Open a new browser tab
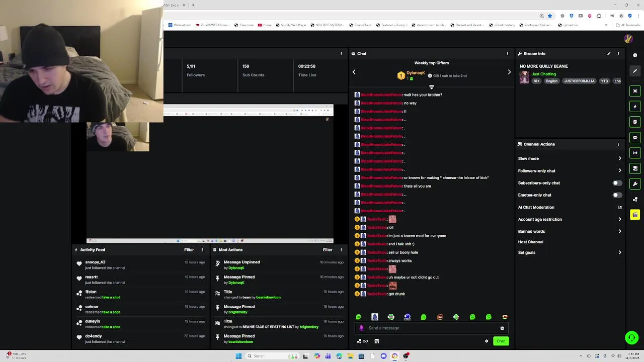Image resolution: width=644 pixels, height=362 pixels. click(x=193, y=5)
